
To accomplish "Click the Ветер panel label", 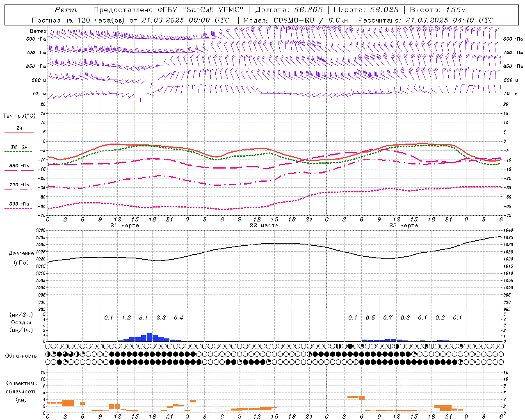I will 38,31.
